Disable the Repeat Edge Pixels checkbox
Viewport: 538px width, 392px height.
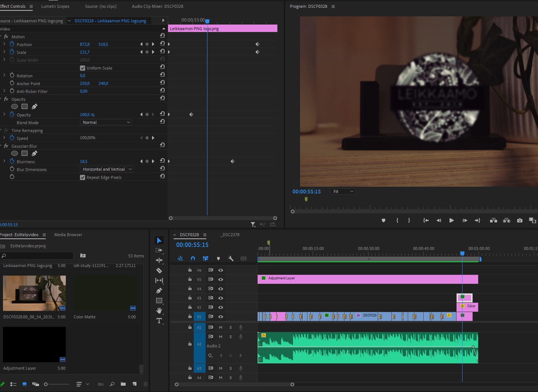pyautogui.click(x=83, y=177)
